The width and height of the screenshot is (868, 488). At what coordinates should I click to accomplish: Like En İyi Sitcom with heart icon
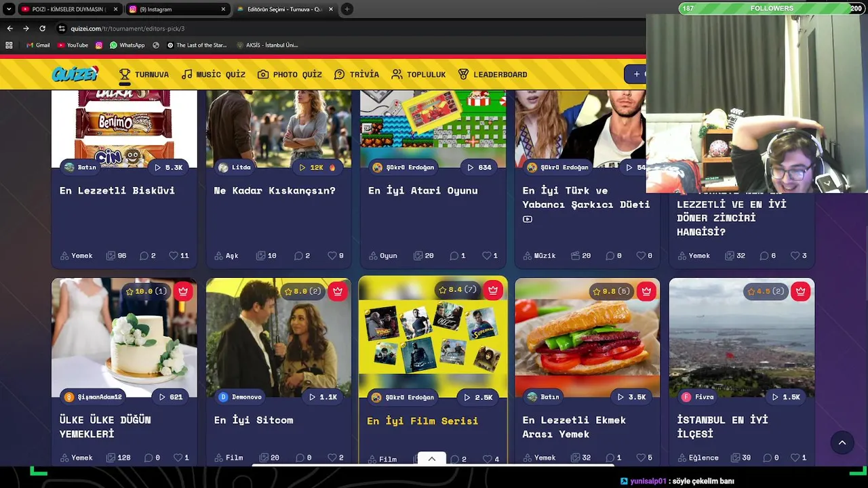pos(332,457)
